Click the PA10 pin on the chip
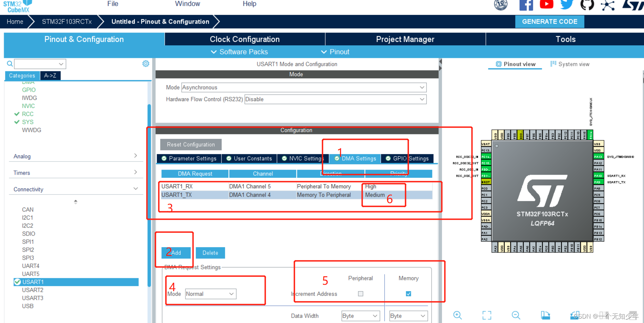 598,176
